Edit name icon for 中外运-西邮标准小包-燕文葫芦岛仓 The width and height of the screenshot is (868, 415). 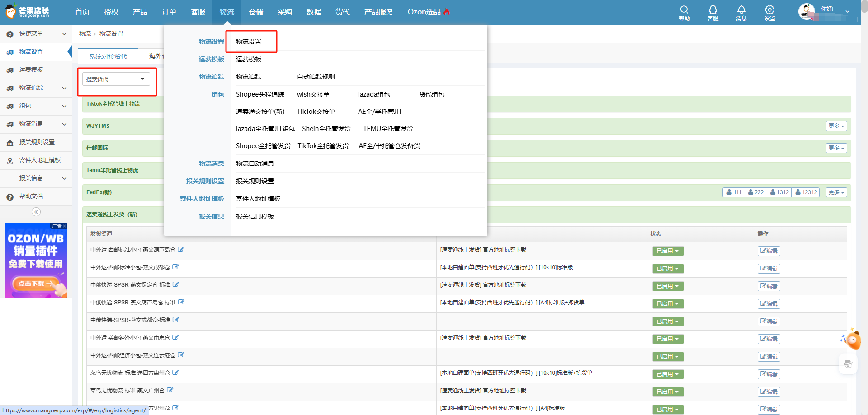(x=181, y=249)
